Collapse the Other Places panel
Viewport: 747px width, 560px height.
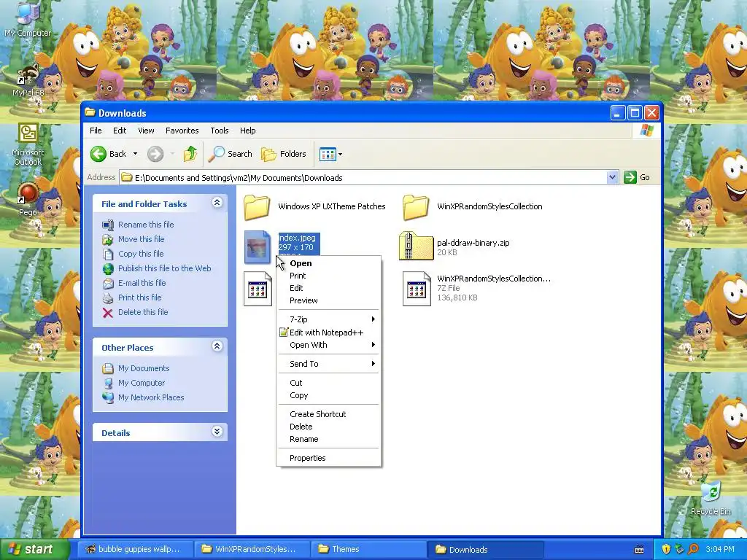217,346
